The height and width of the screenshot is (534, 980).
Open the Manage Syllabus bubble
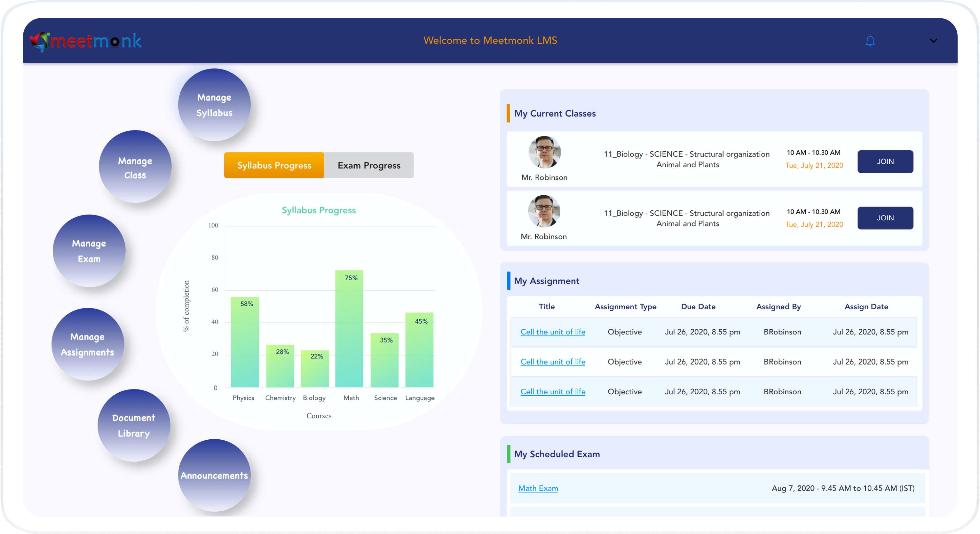pos(214,105)
